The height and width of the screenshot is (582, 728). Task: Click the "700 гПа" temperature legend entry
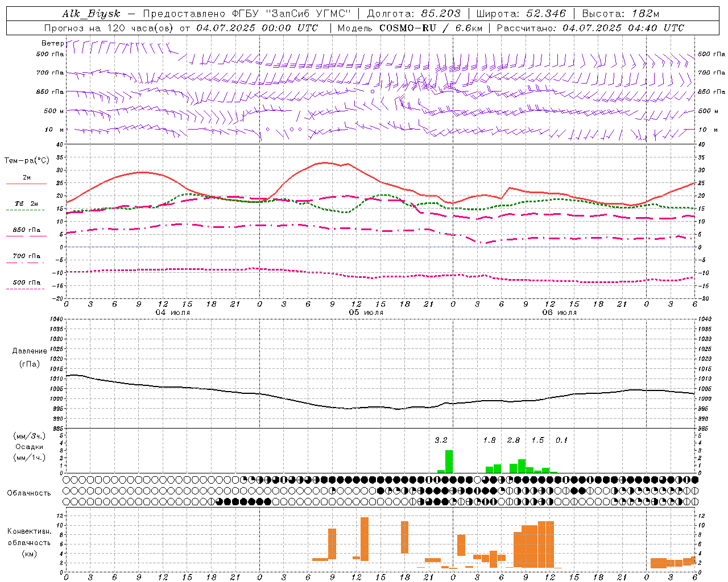coord(27,256)
